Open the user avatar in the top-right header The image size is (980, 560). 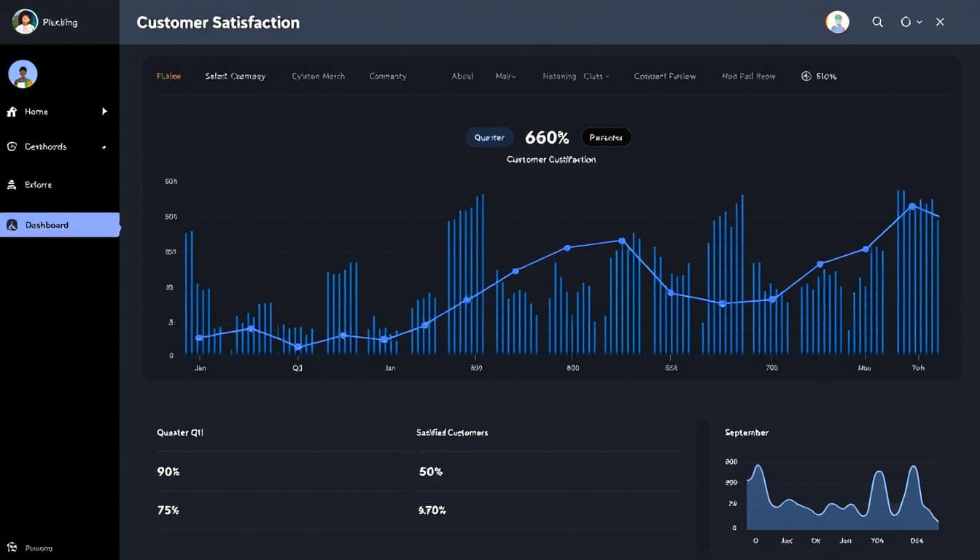pos(838,22)
